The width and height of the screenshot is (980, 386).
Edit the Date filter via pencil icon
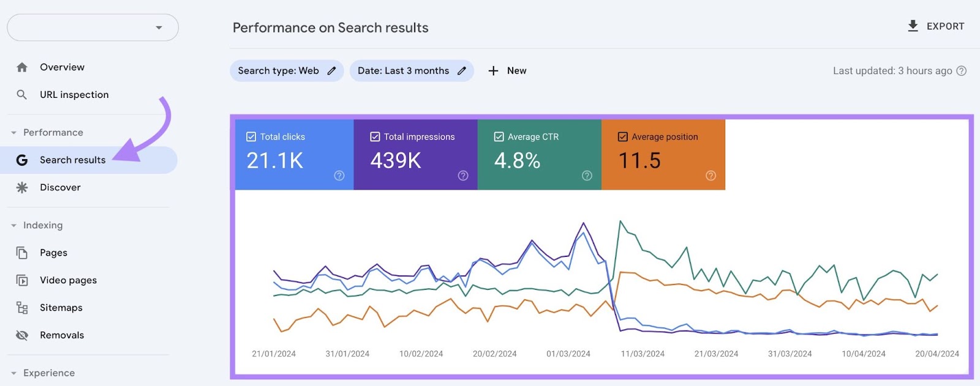[x=462, y=71]
